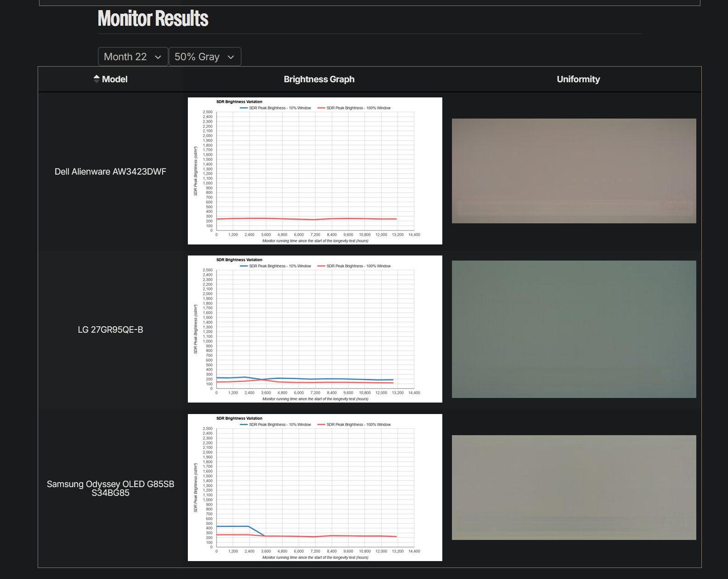The width and height of the screenshot is (728, 579).
Task: Open Samsung Odyssey uniformity photo
Action: (574, 488)
